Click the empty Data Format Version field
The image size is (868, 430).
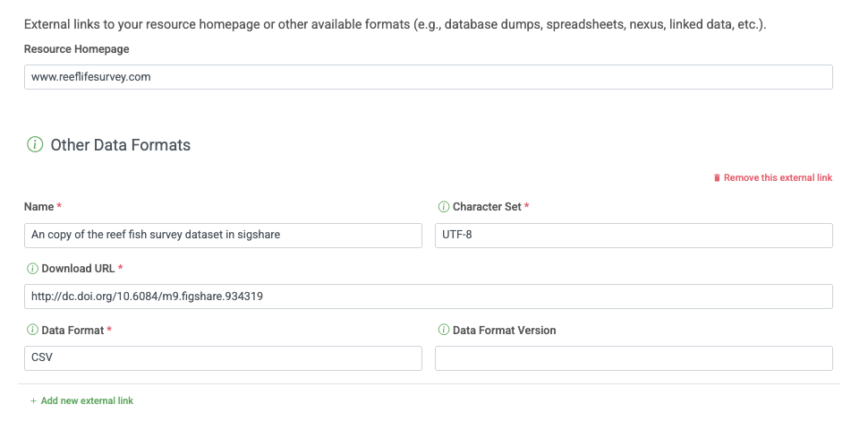coord(633,358)
